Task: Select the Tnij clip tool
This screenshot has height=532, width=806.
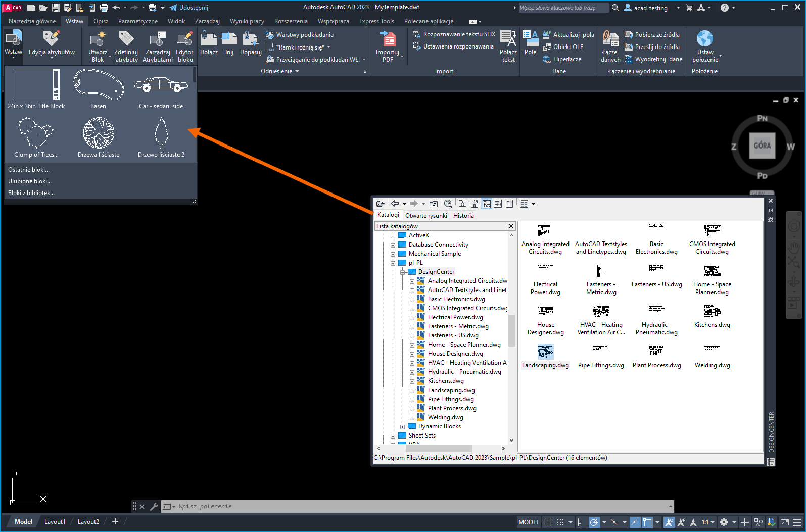Action: (229, 43)
